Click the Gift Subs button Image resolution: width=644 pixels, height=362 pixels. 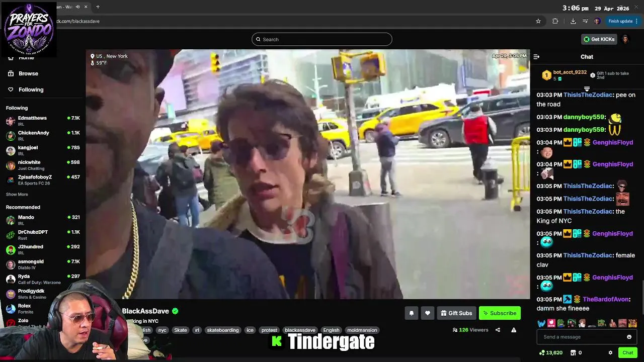[456, 313]
